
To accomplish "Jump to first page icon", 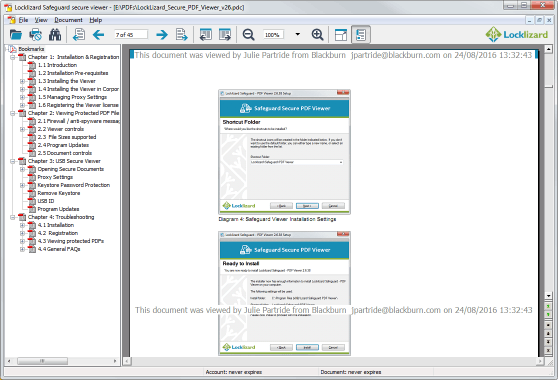I will point(79,35).
